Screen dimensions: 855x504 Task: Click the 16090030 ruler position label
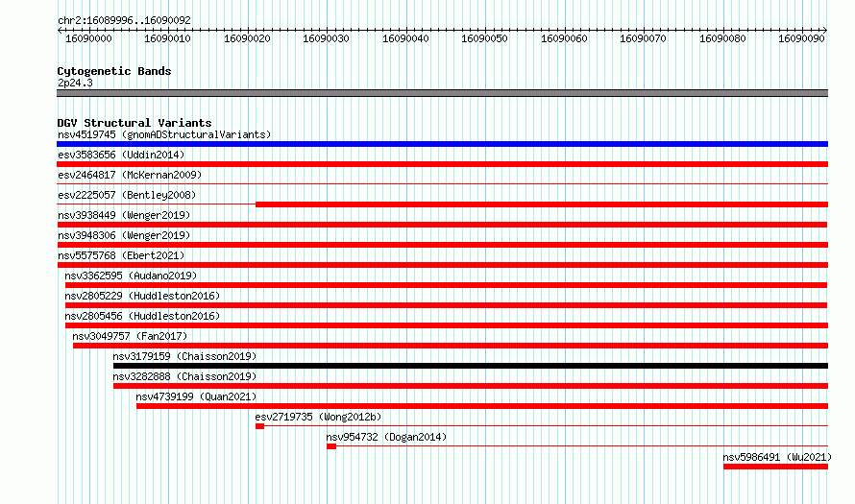click(326, 38)
